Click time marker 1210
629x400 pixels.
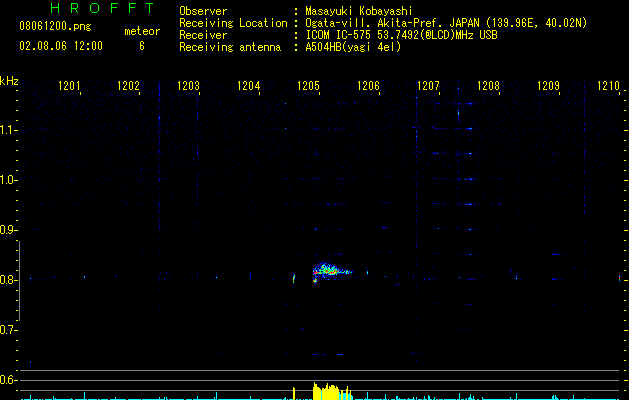608,86
